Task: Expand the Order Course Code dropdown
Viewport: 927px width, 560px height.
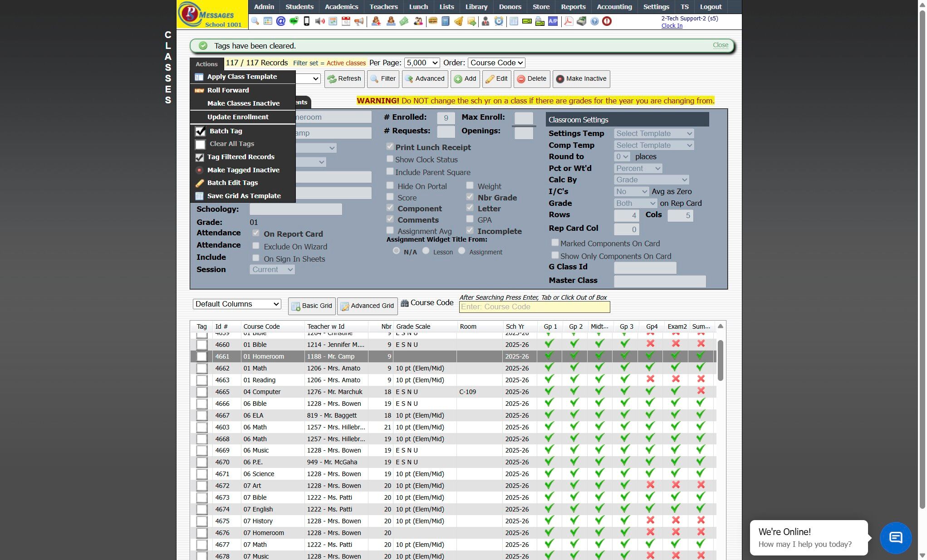Action: tap(496, 63)
